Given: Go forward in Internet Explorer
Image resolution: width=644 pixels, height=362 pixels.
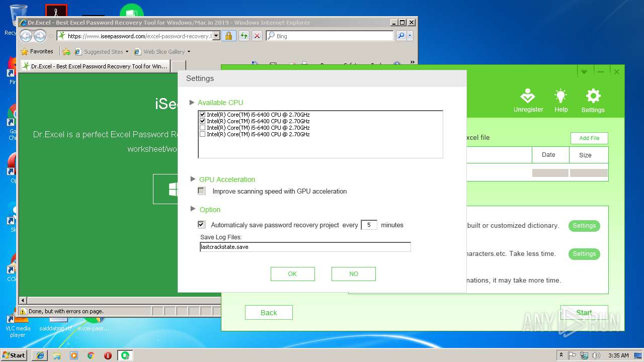Looking at the screenshot, I should (x=40, y=36).
